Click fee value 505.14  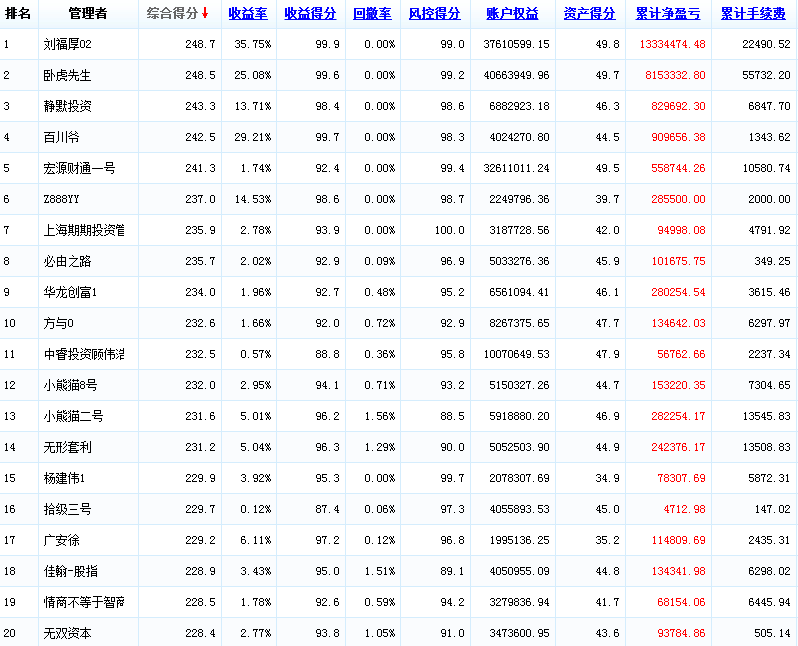(773, 633)
